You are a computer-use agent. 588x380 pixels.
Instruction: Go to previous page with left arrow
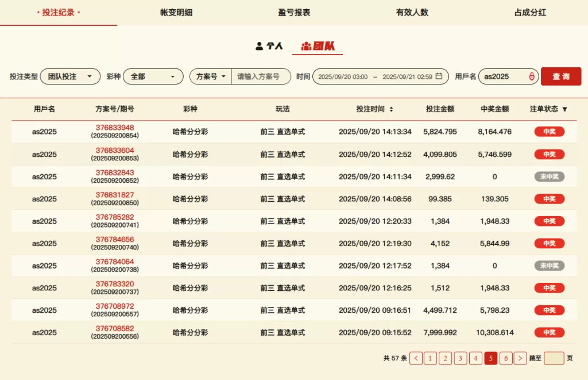pyautogui.click(x=416, y=358)
